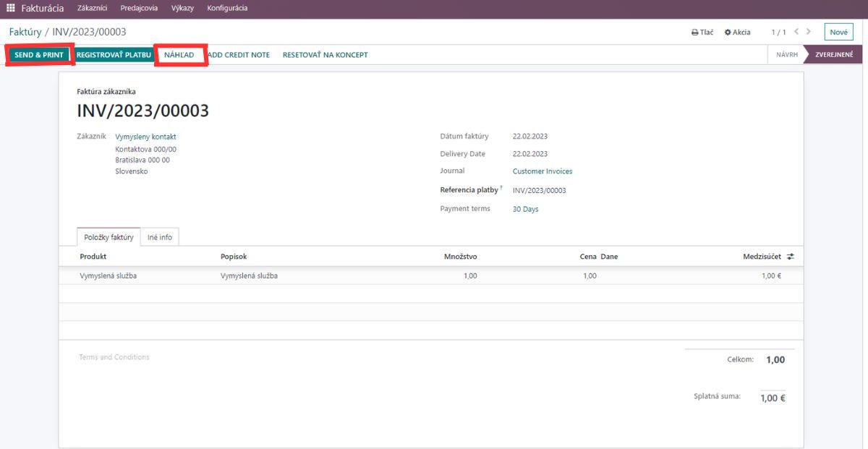The height and width of the screenshot is (449, 868).
Task: Click the Tlač print icon button
Action: pyautogui.click(x=702, y=33)
